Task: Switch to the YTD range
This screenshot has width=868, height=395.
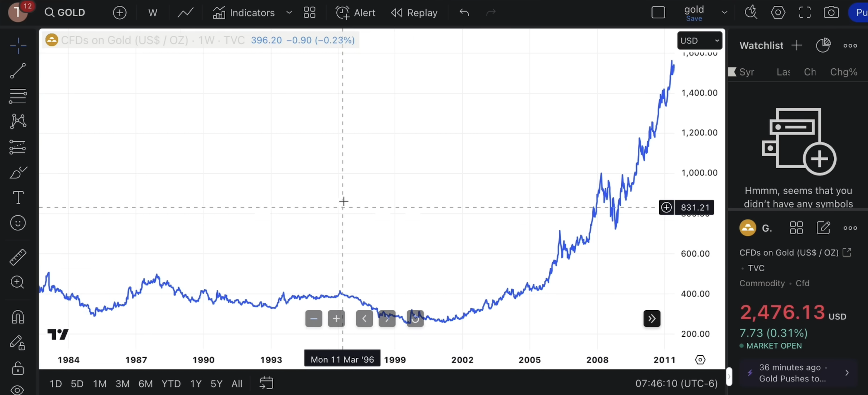Action: 171,384
